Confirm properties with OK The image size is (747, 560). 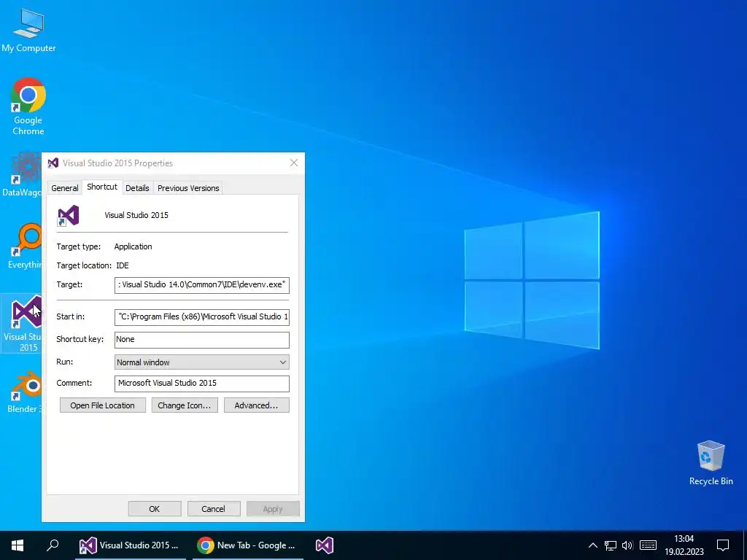[x=155, y=508]
